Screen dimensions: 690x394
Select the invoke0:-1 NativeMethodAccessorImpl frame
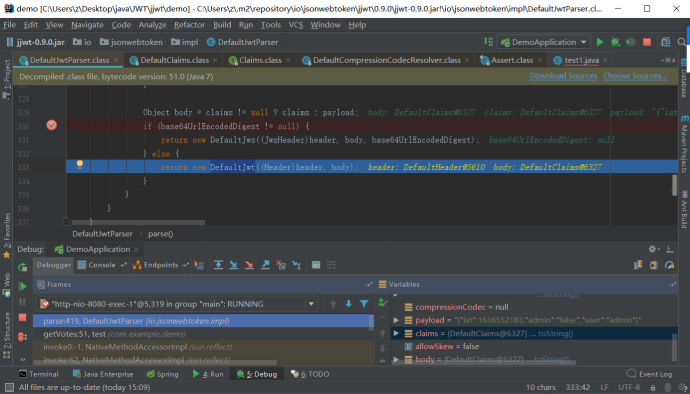(x=203, y=347)
